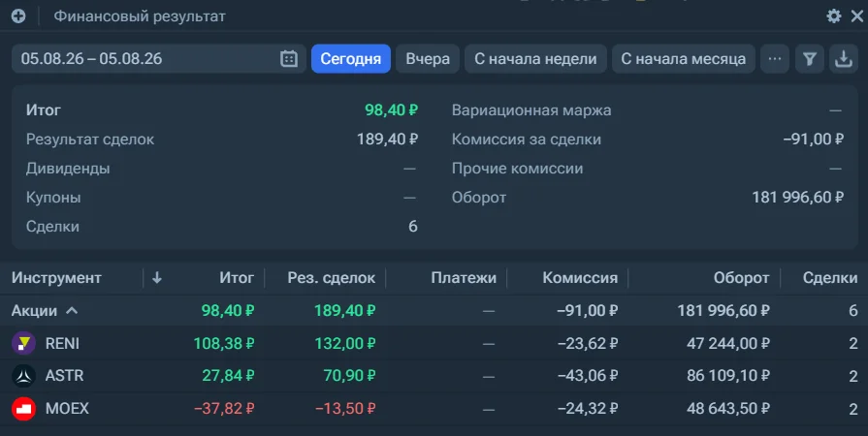This screenshot has width=868, height=436.
Task: Click ASTR turnover 86 109,10 ₽
Action: pyautogui.click(x=728, y=376)
